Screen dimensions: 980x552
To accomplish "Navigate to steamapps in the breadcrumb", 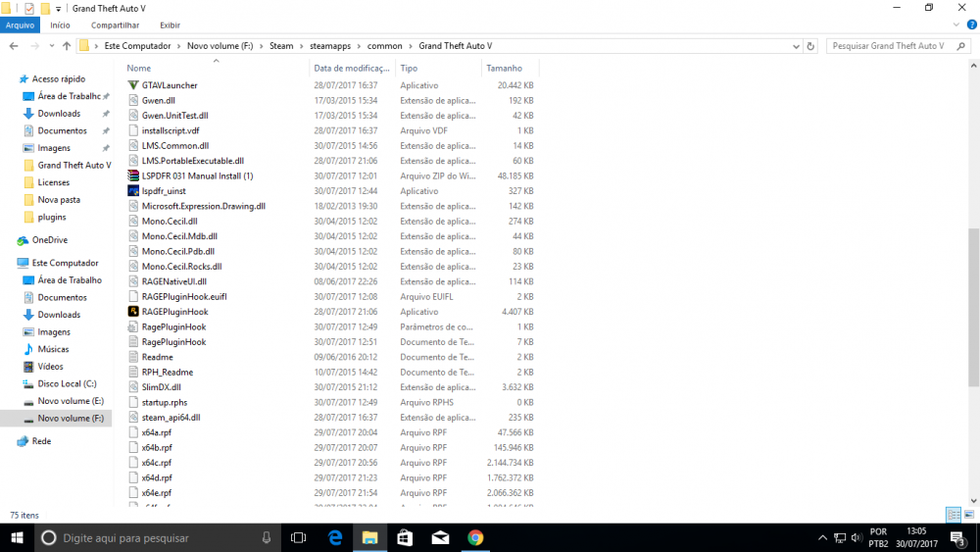I will pos(330,46).
